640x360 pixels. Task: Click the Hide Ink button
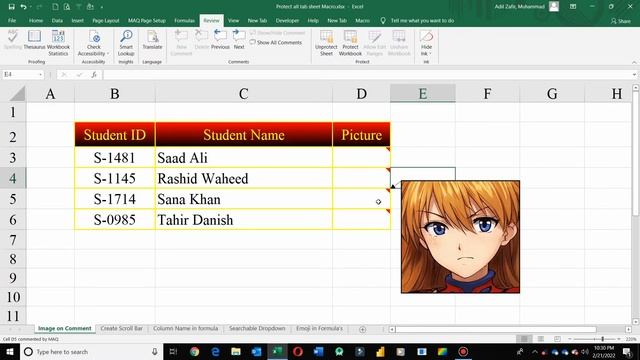tap(426, 42)
